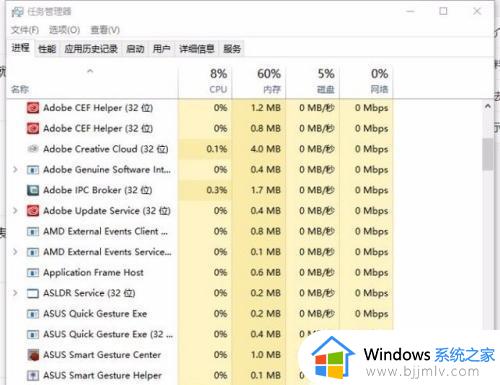Image resolution: width=500 pixels, height=385 pixels.
Task: Select first Adobe CEF Helper process icon
Action: pyautogui.click(x=33, y=108)
